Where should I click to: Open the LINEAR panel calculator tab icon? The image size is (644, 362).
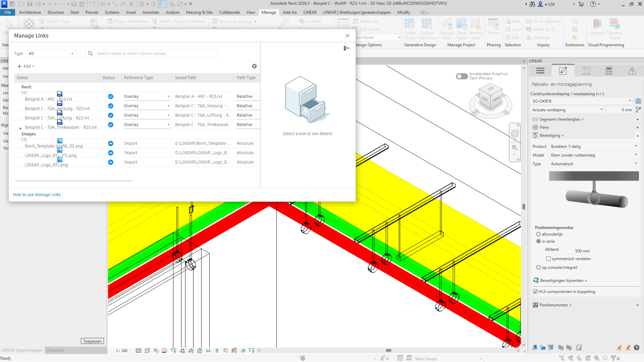609,71
